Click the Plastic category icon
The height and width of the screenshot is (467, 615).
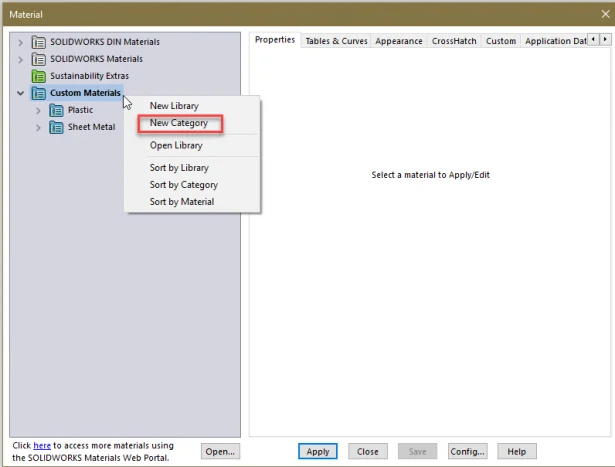pos(56,110)
